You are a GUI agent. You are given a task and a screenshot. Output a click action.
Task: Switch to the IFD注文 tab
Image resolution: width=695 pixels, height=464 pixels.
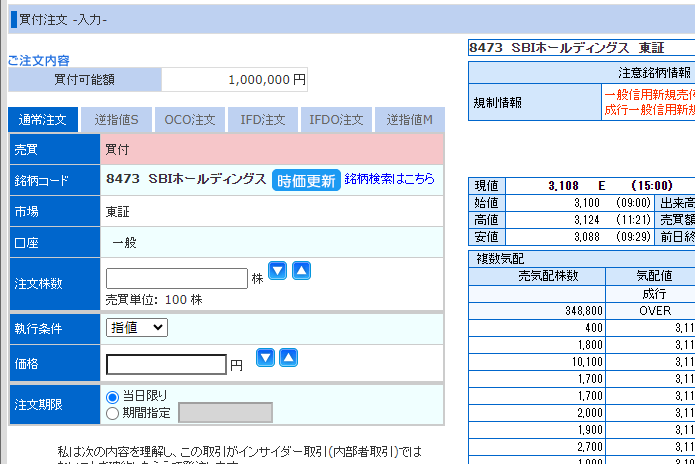click(263, 120)
